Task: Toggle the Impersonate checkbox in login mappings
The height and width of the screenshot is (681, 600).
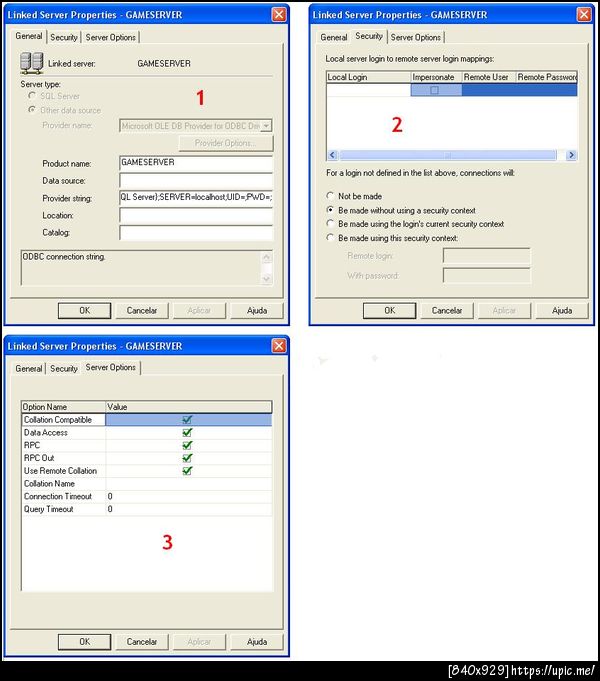Action: [434, 90]
